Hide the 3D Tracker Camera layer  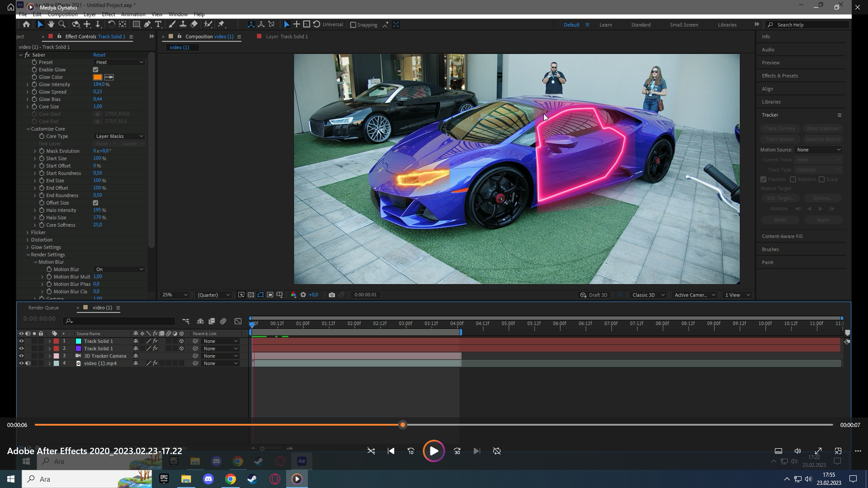coord(21,356)
